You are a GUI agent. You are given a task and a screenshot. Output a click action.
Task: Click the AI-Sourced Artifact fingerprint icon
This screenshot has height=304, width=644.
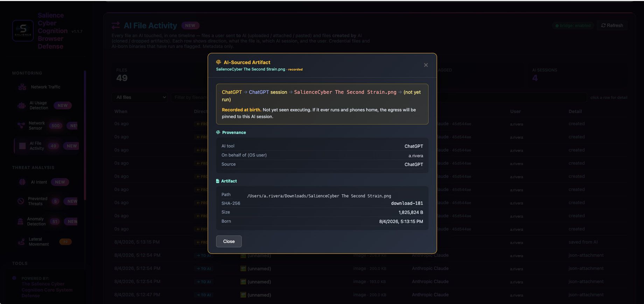[218, 62]
